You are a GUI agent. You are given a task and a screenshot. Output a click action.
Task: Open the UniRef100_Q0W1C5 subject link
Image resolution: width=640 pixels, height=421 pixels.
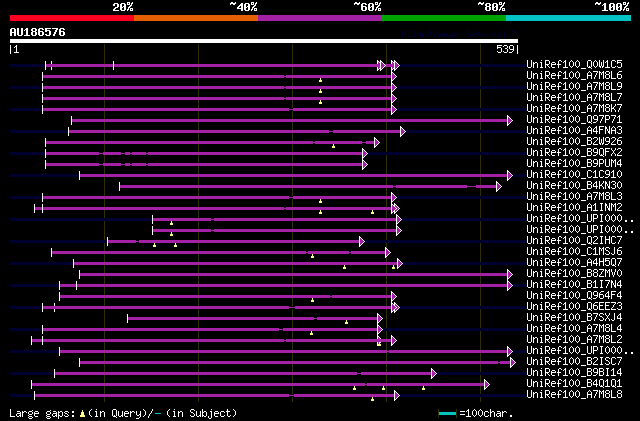pos(574,65)
